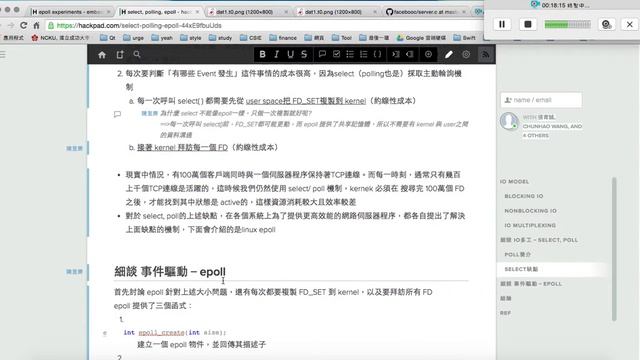Click the outline panel scrollbar
640x360 pixels.
point(614,249)
